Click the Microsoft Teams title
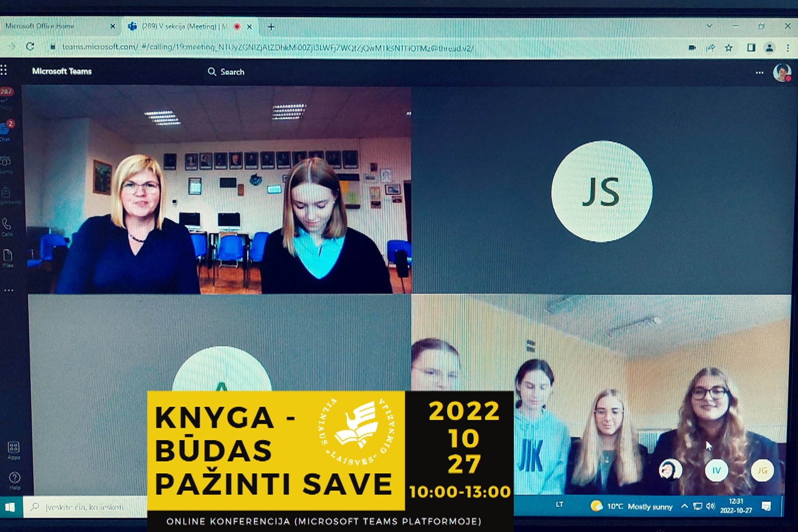Viewport: 798px width, 532px height. coord(62,71)
